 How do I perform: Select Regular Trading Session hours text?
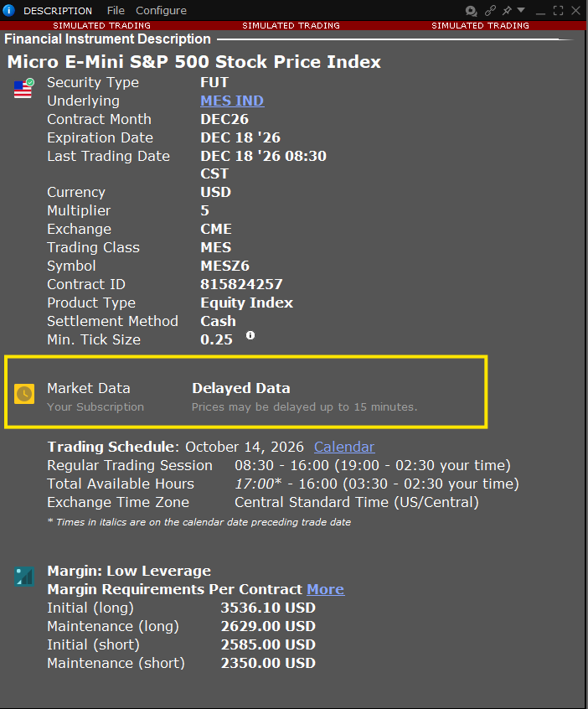[x=373, y=465]
